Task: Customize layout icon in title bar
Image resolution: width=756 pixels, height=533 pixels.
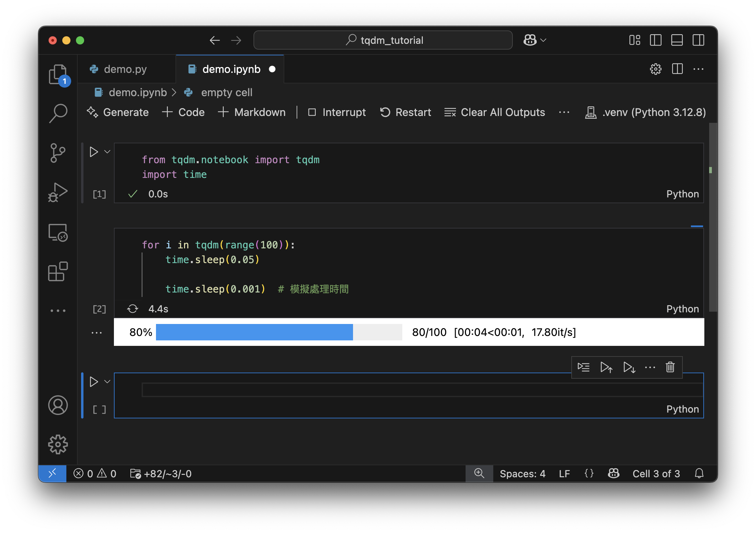Action: pos(635,40)
